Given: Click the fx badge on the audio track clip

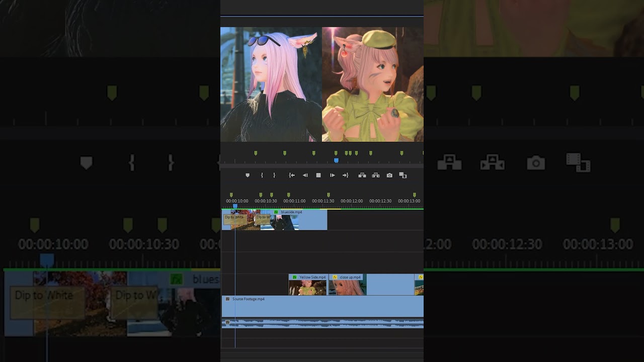Looking at the screenshot, I should point(227,322).
